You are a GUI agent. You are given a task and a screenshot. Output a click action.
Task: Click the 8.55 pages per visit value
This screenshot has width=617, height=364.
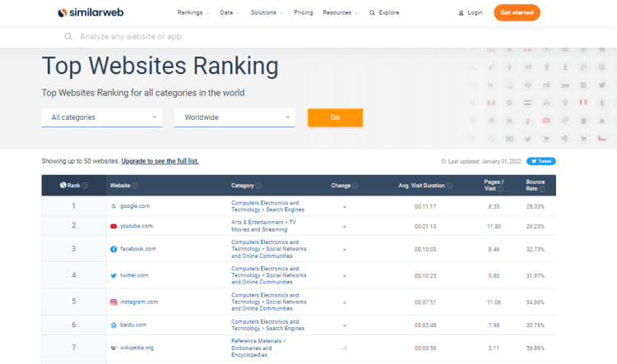point(494,206)
